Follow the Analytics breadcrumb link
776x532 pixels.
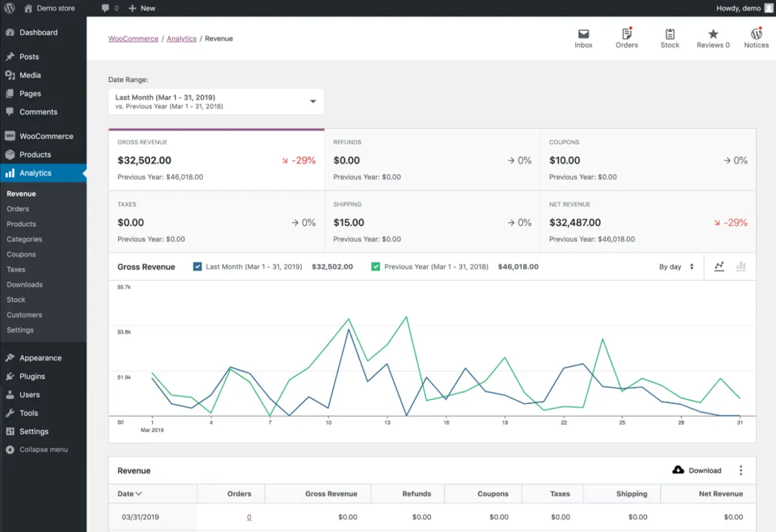pos(181,38)
